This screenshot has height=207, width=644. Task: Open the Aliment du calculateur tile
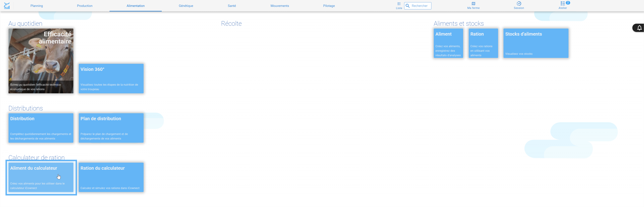41,177
